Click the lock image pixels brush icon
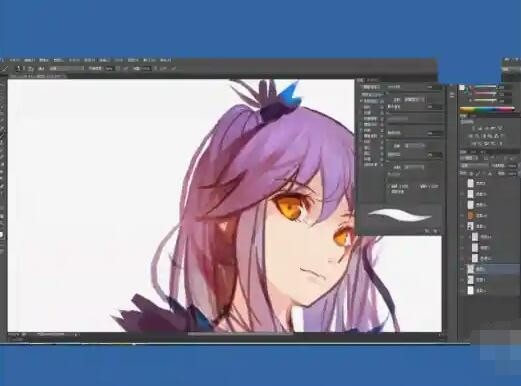Screen dimensions: 521x386 click(x=478, y=174)
